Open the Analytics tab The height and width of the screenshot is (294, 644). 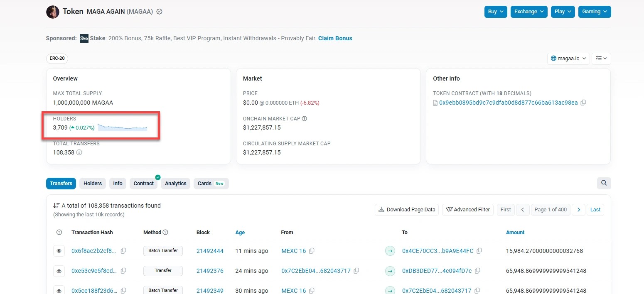[x=175, y=183]
